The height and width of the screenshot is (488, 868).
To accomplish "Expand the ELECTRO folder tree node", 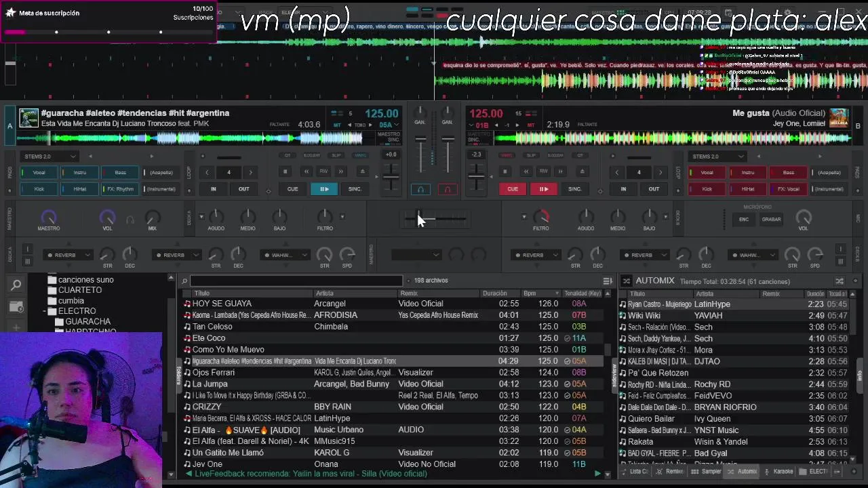I will 44,311.
